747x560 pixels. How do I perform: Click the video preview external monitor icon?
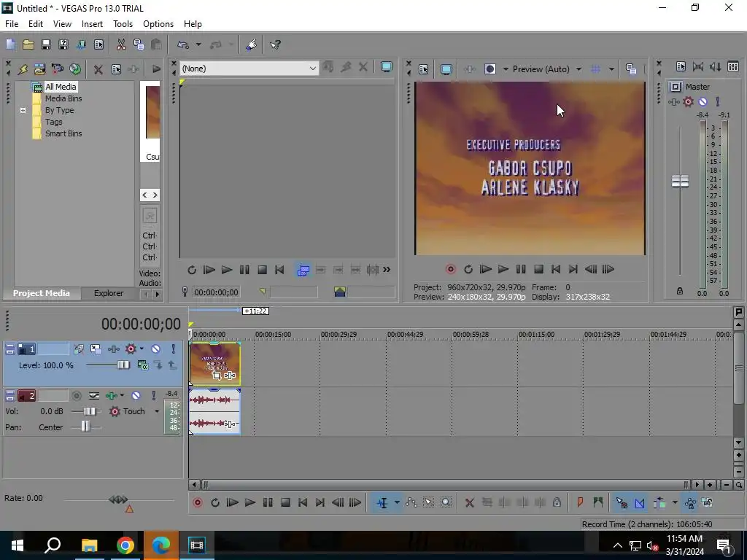(446, 69)
